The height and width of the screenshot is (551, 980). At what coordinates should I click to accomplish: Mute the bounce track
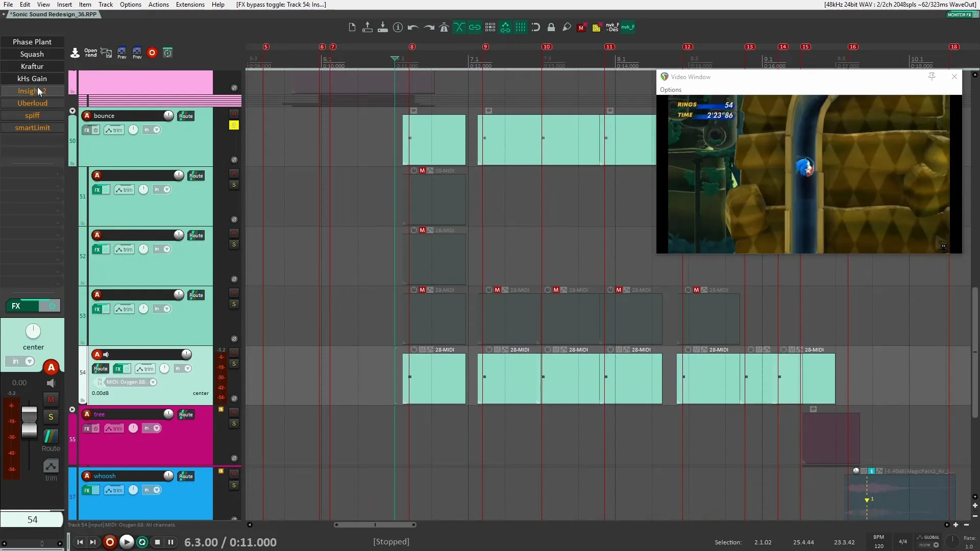[234, 114]
